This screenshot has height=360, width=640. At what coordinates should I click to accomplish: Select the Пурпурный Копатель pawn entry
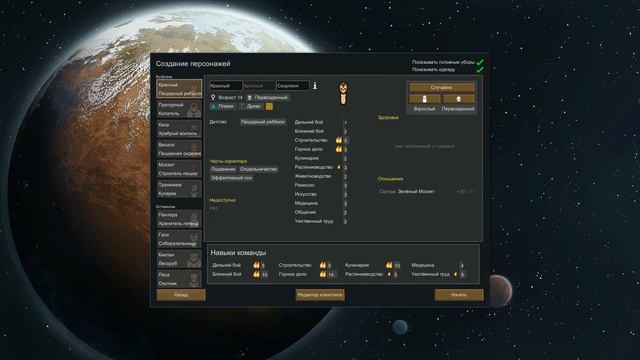pos(180,109)
